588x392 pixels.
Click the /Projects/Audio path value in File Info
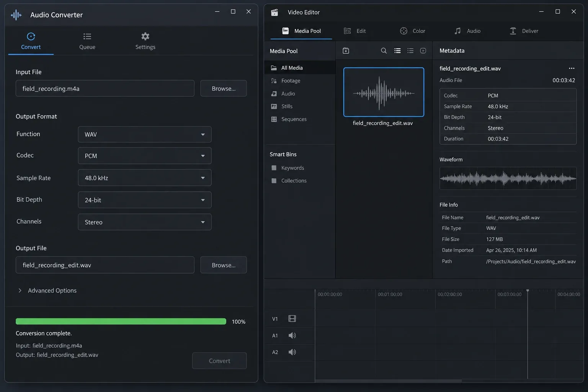coord(531,261)
